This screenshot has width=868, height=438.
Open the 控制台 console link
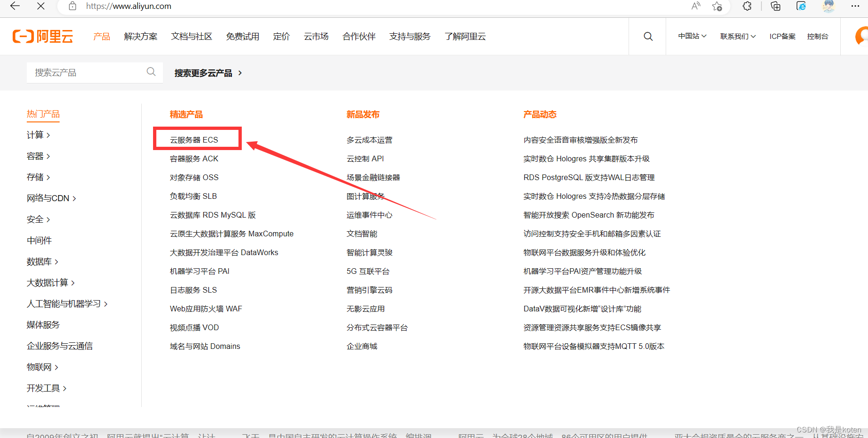point(818,36)
